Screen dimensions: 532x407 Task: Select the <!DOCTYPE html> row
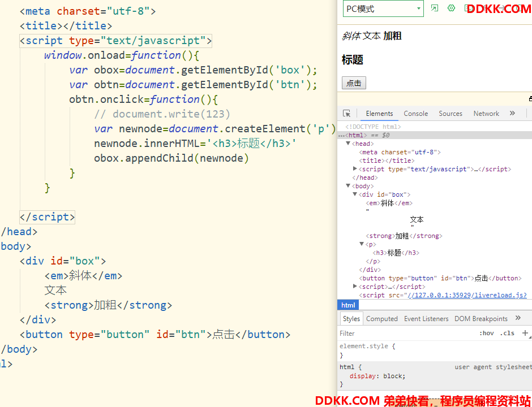[x=373, y=127]
